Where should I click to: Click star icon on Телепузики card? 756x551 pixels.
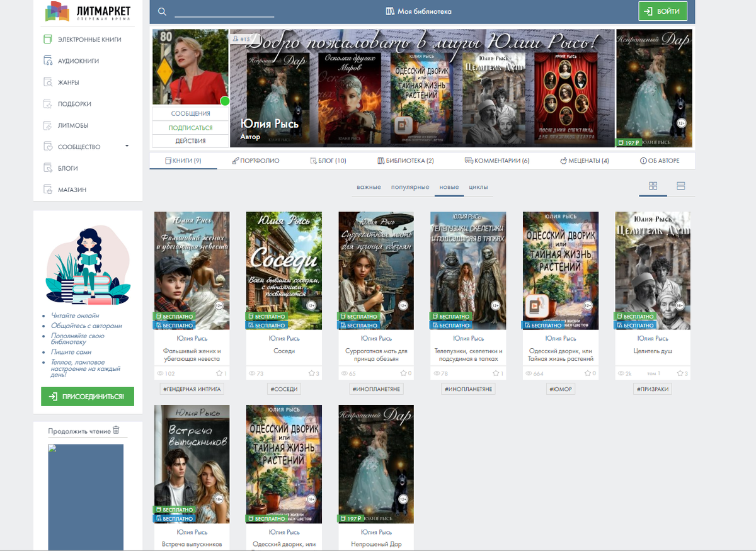pyautogui.click(x=495, y=373)
